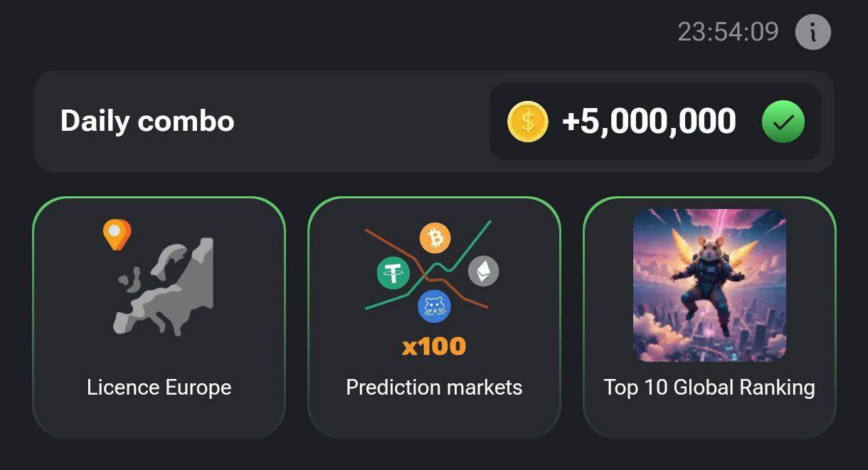
Task: Tap the orange map pin icon
Action: click(117, 234)
